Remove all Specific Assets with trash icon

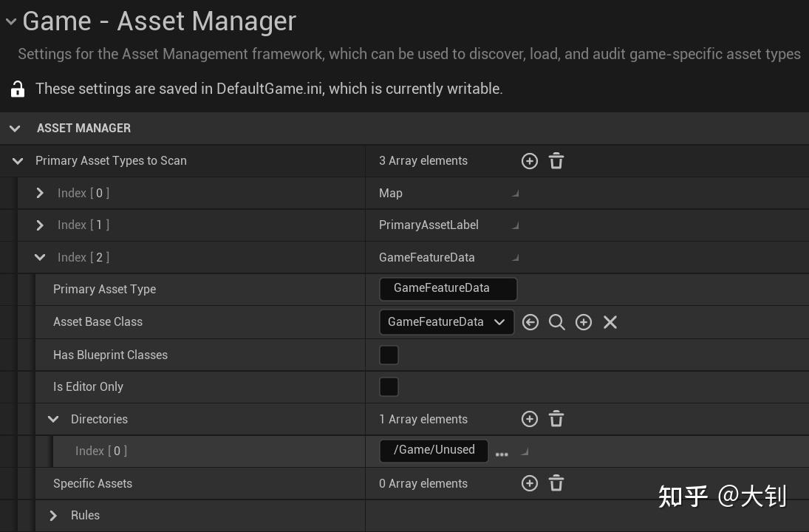tap(556, 483)
